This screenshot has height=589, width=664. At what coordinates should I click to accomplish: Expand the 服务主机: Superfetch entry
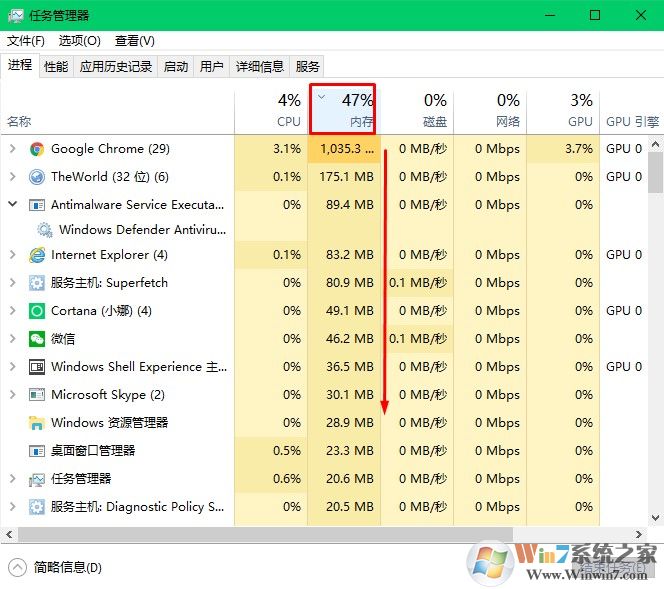point(12,283)
